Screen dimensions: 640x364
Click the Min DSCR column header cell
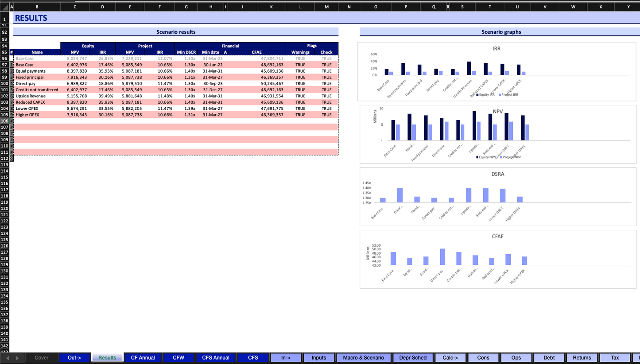(x=186, y=52)
